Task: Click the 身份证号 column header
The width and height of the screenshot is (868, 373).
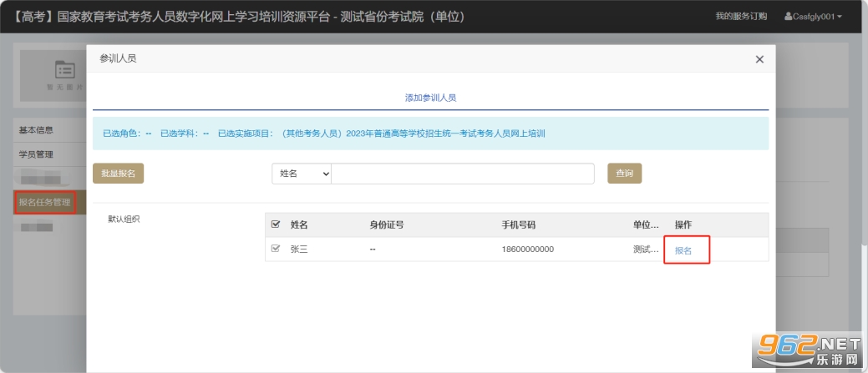Action: coord(387,224)
